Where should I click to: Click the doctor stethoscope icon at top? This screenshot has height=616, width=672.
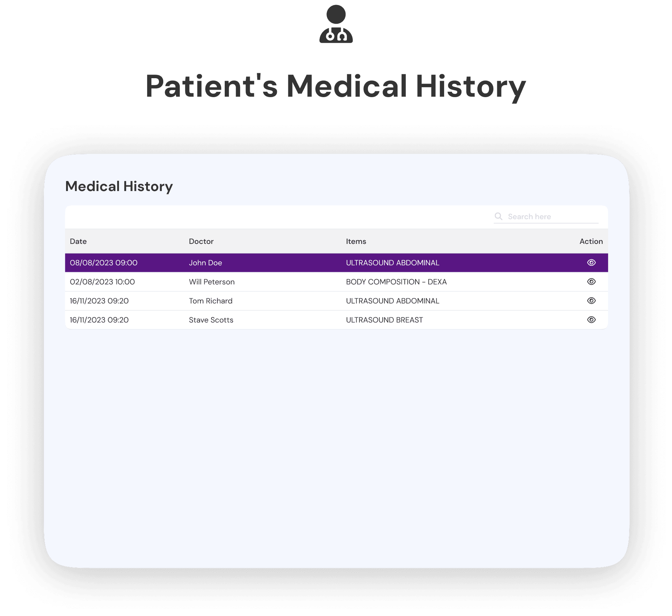pos(336,24)
